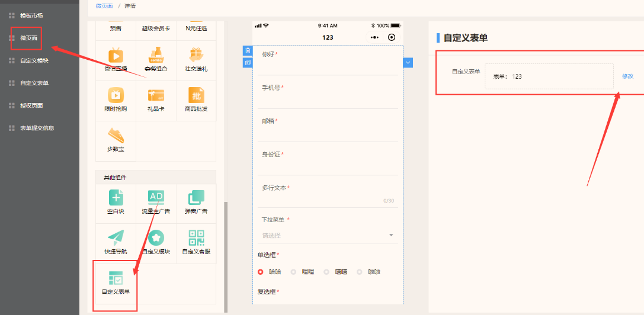The image size is (644, 315).
Task: Open 微页面 in the sidebar
Action: (x=29, y=38)
